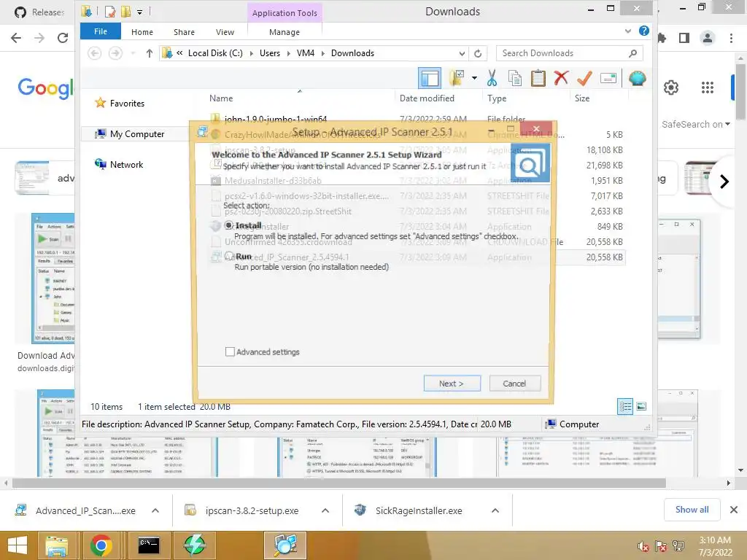Screen dimensions: 747x560
Task: Open the Windows Start button
Action: coord(18,545)
